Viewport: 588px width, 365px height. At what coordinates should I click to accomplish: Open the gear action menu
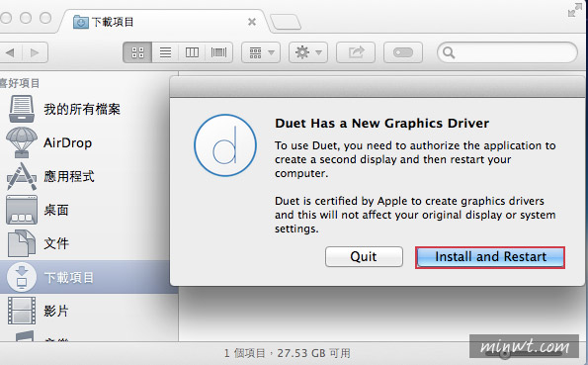tap(308, 52)
